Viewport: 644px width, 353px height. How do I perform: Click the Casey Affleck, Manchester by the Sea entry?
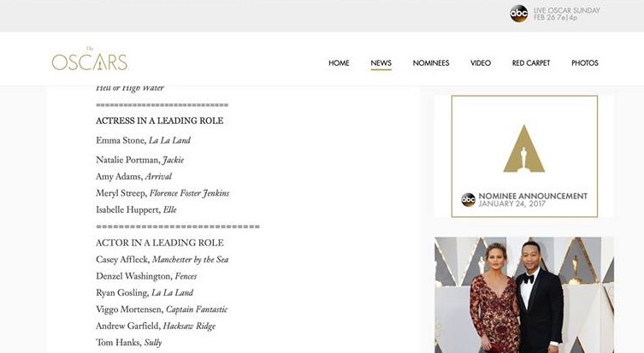pos(162,260)
